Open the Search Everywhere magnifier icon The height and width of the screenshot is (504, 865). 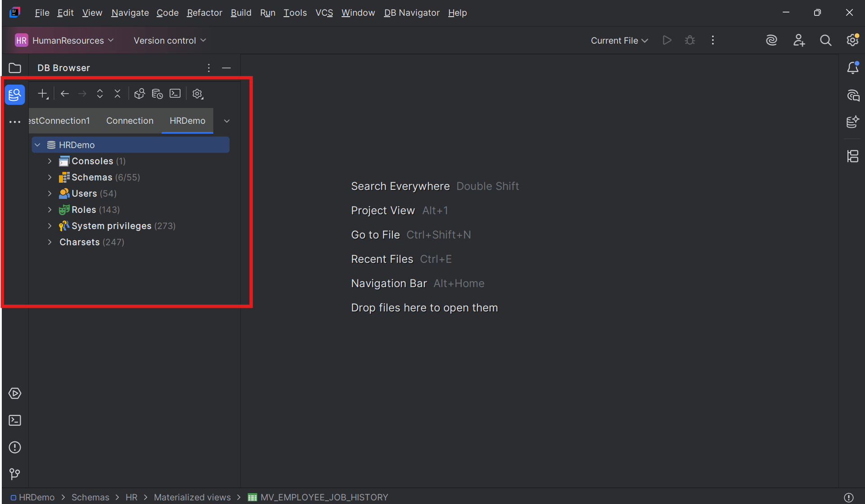[825, 40]
